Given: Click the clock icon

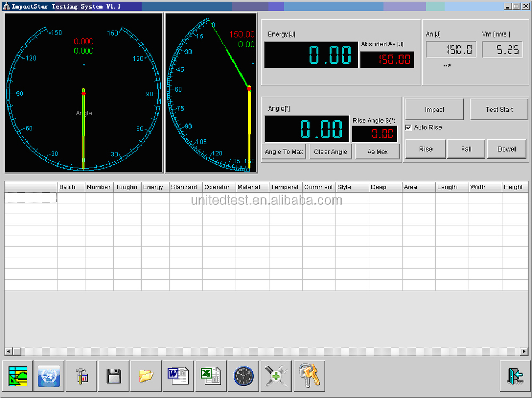Looking at the screenshot, I should (243, 376).
